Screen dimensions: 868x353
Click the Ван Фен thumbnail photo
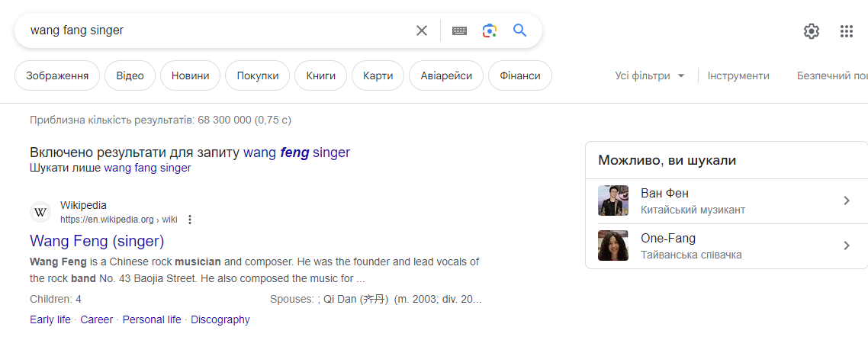(613, 201)
